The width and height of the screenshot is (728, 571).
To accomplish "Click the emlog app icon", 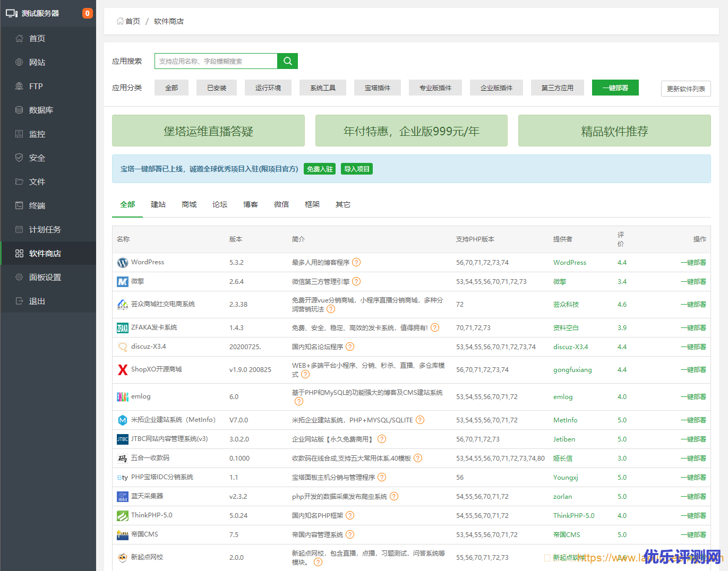I will click(x=123, y=397).
